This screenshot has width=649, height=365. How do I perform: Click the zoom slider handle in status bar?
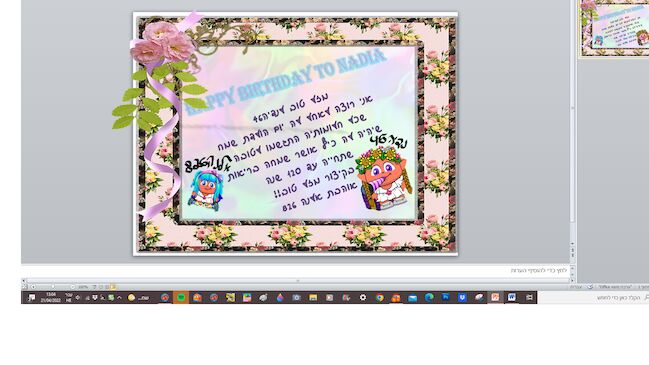tap(53, 287)
